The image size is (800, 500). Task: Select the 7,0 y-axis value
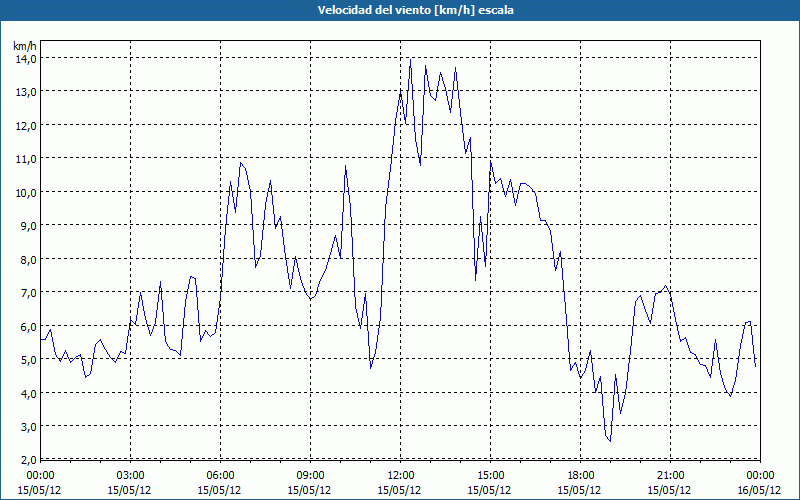coord(28,292)
